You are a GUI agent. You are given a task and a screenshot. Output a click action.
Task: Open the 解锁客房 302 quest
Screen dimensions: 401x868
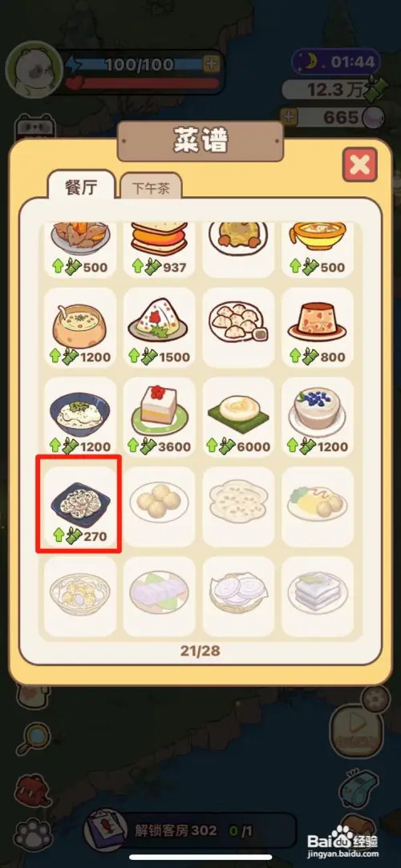[191, 831]
